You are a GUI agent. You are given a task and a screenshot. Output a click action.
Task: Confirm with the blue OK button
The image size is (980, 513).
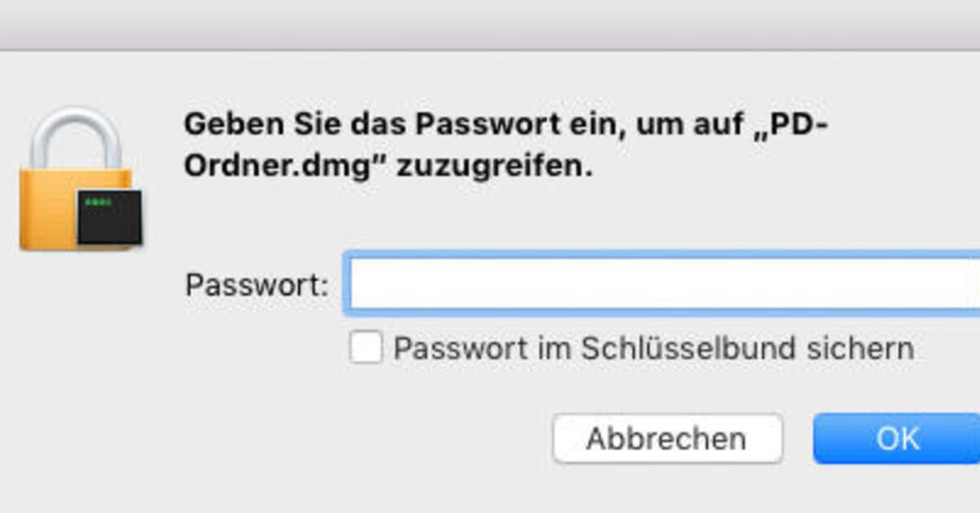897,439
